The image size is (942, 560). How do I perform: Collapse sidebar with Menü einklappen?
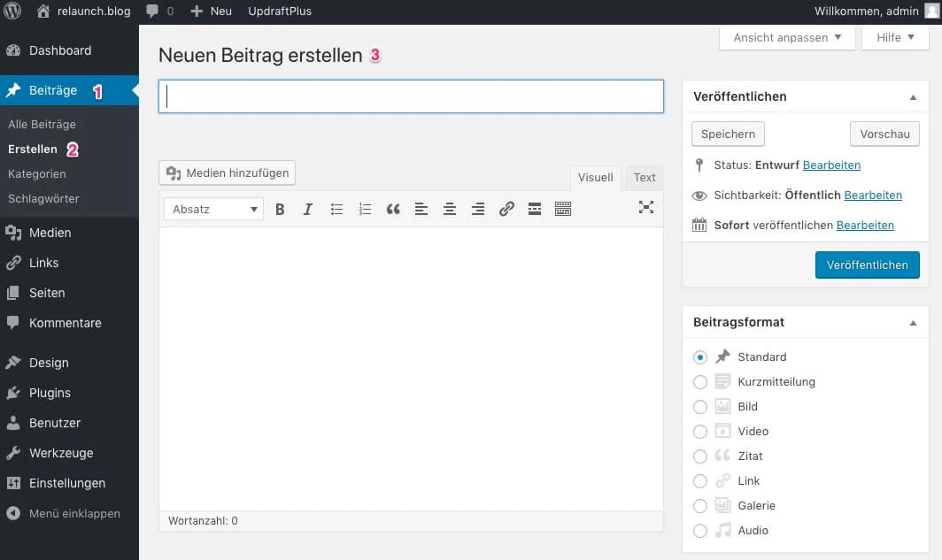pyautogui.click(x=69, y=514)
